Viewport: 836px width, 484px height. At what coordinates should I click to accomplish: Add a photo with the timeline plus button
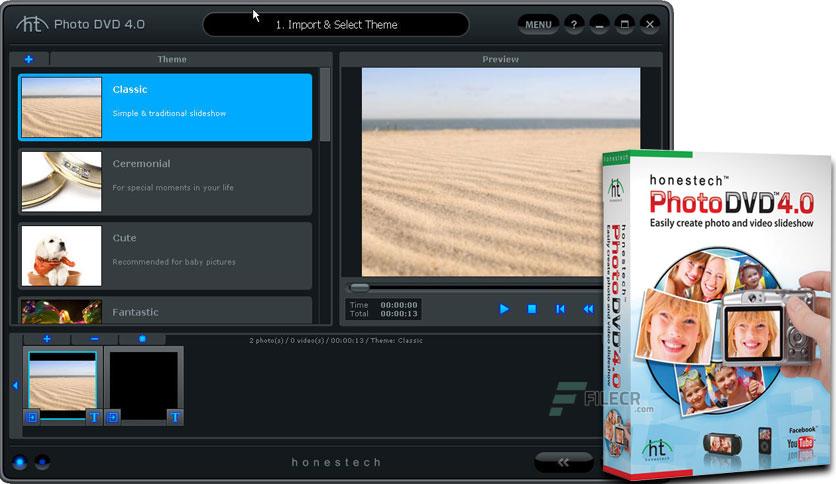(47, 339)
